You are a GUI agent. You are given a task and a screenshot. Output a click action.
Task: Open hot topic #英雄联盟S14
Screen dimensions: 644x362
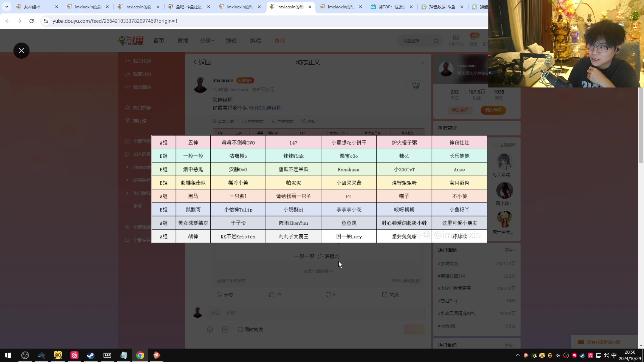click(451, 276)
